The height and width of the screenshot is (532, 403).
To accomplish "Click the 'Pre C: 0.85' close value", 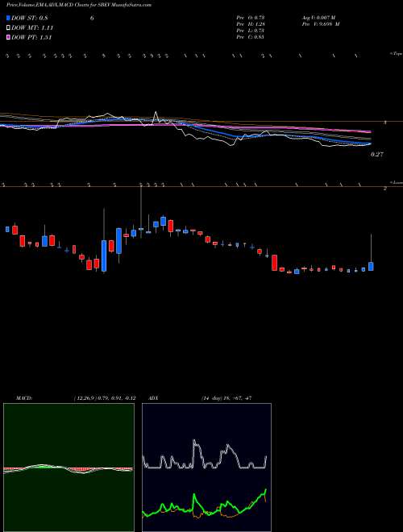I will click(251, 37).
